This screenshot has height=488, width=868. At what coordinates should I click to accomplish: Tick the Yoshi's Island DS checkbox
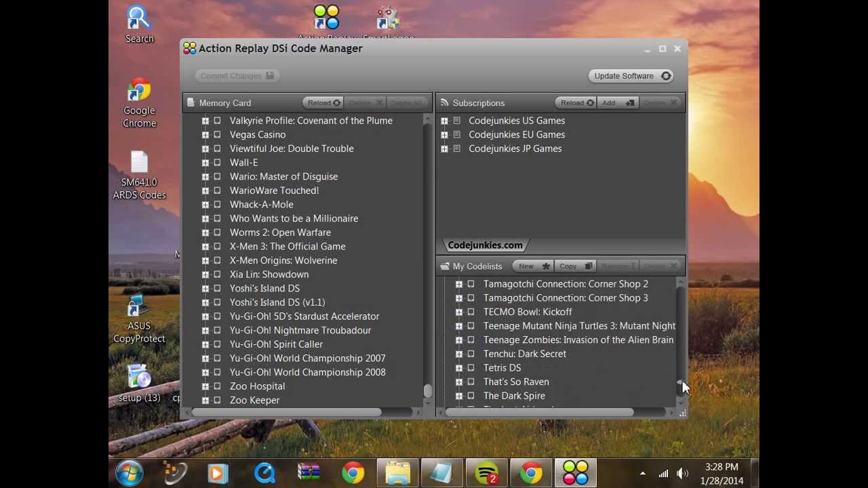click(217, 289)
